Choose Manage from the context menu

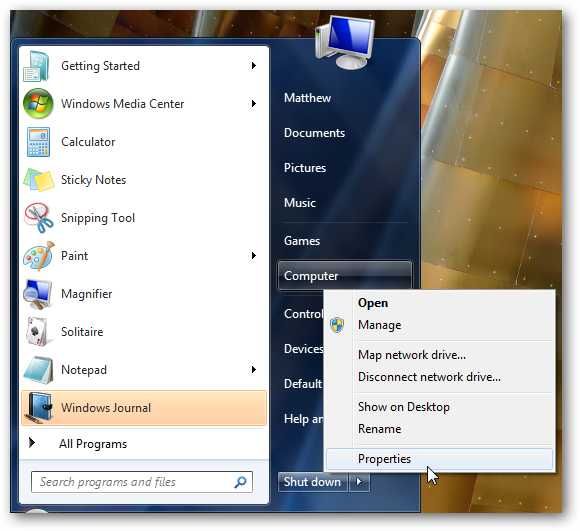tap(380, 325)
